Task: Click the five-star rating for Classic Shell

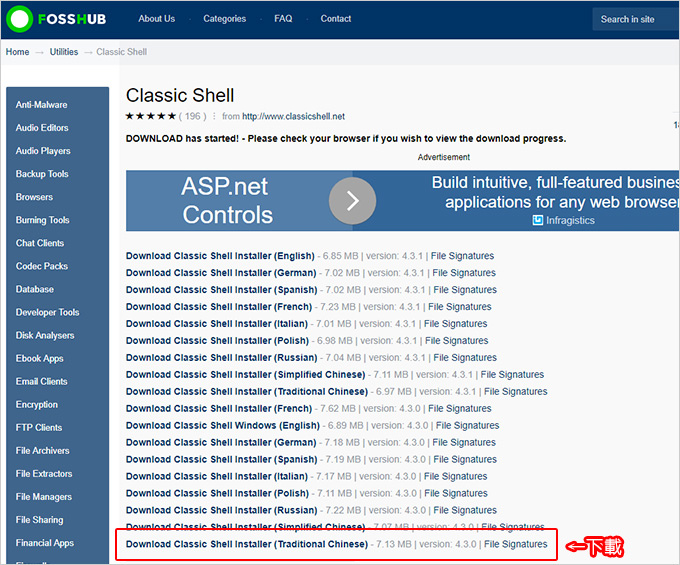Action: pyautogui.click(x=150, y=116)
